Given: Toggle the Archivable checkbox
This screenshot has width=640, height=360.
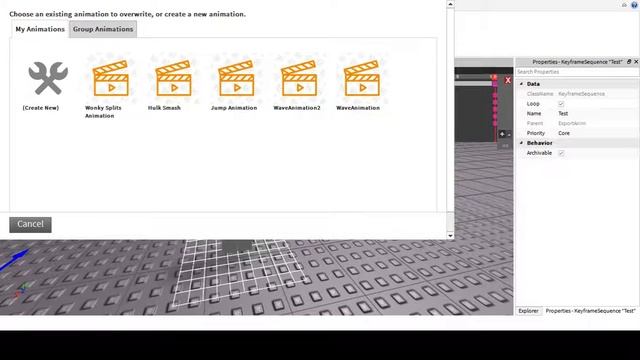Looking at the screenshot, I should point(561,153).
